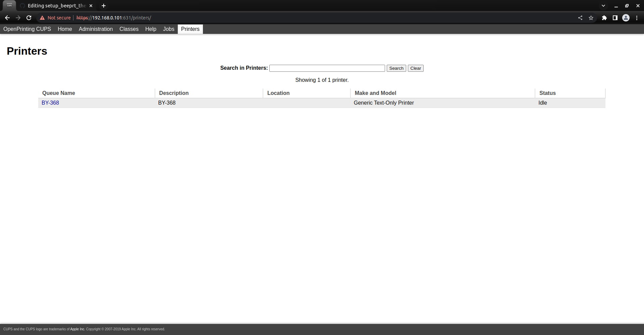
Task: Bookmark this page with the star icon
Action: tap(591, 18)
